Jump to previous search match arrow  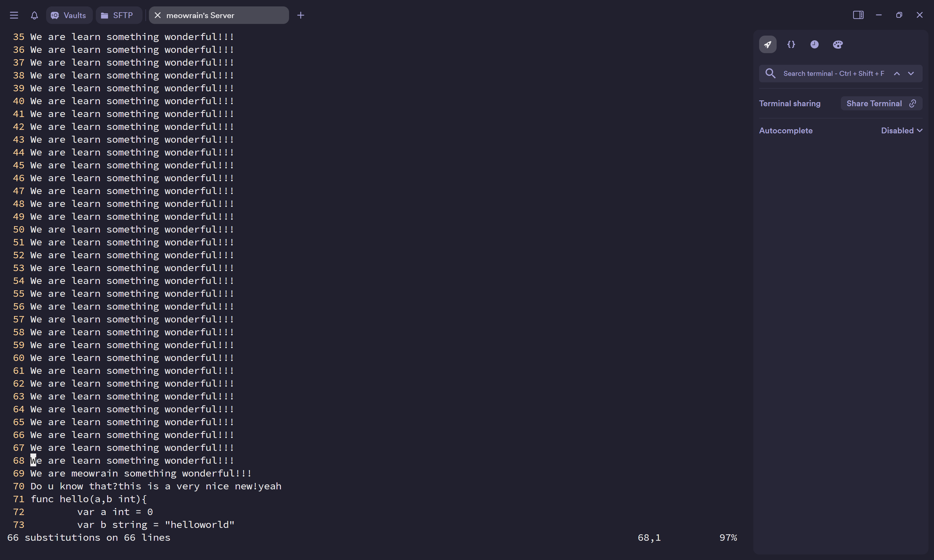tap(897, 74)
